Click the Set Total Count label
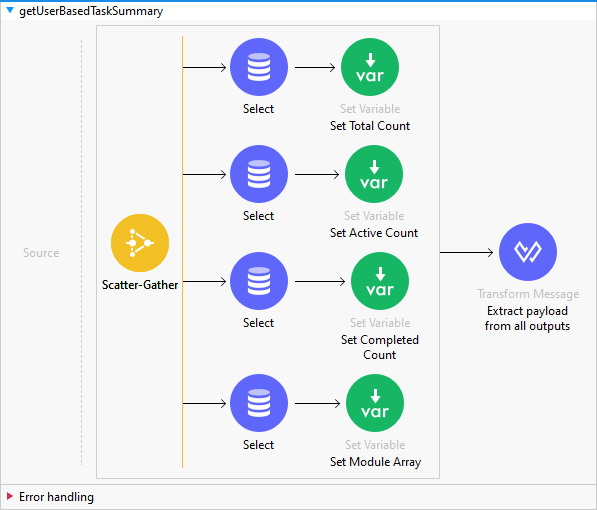Image resolution: width=597 pixels, height=510 pixels. 370,126
